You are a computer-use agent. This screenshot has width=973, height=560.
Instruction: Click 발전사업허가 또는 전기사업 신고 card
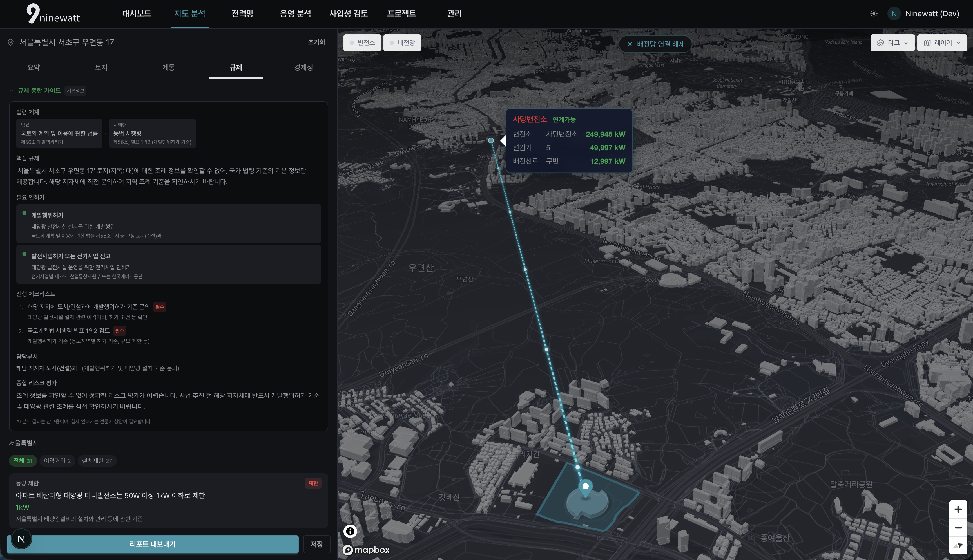pos(169,265)
